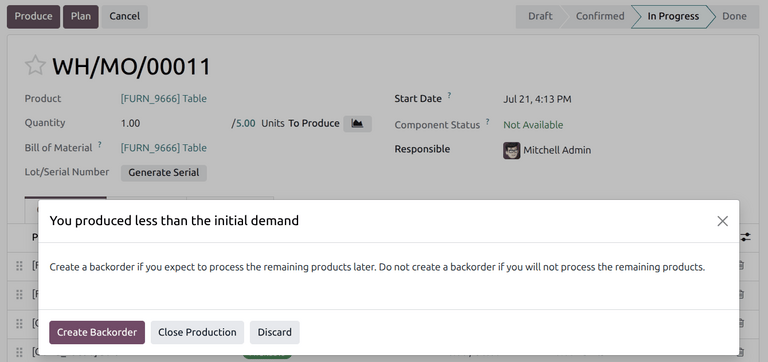Viewport: 768px width, 362px height.
Task: Select the Draft status stage
Action: coord(540,17)
